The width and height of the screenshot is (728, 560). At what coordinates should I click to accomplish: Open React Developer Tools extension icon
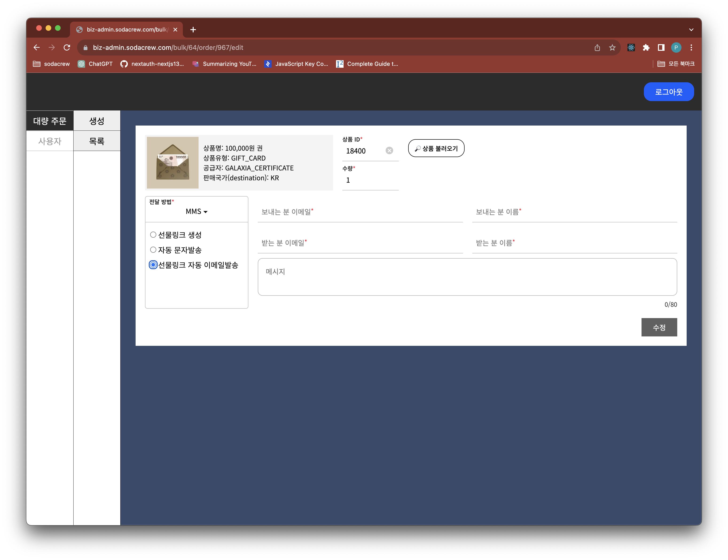(631, 48)
